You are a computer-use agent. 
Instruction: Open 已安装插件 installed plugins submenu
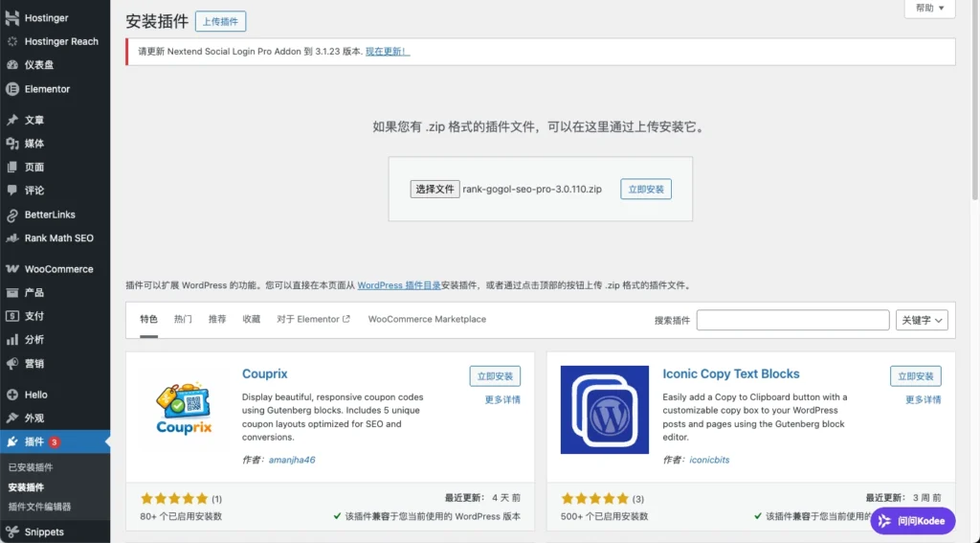tap(31, 467)
